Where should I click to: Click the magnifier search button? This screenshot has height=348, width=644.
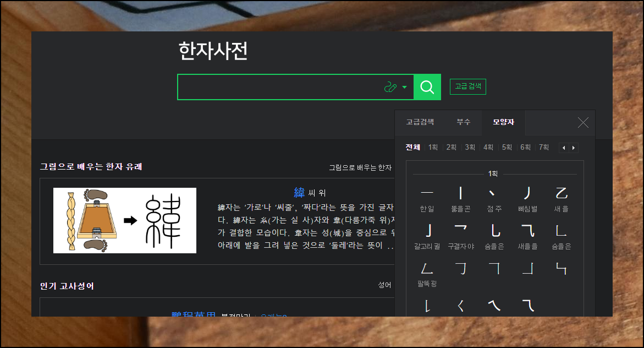427,87
